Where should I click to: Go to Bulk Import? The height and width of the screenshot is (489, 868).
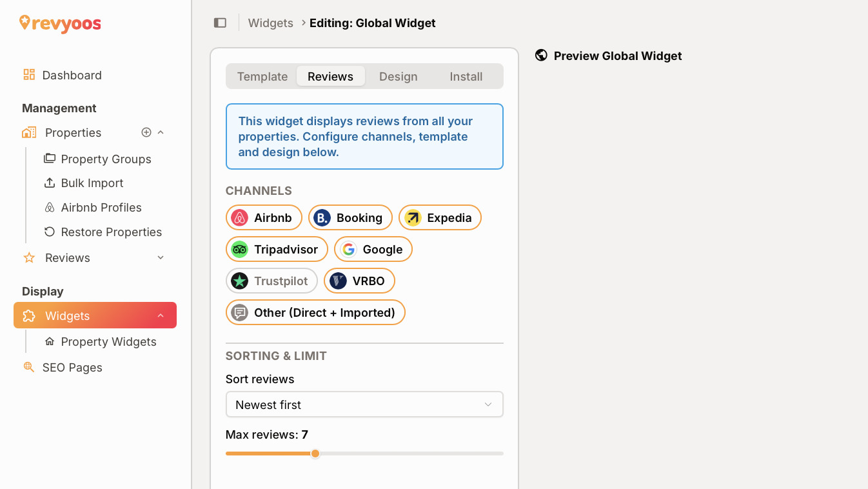click(x=92, y=183)
